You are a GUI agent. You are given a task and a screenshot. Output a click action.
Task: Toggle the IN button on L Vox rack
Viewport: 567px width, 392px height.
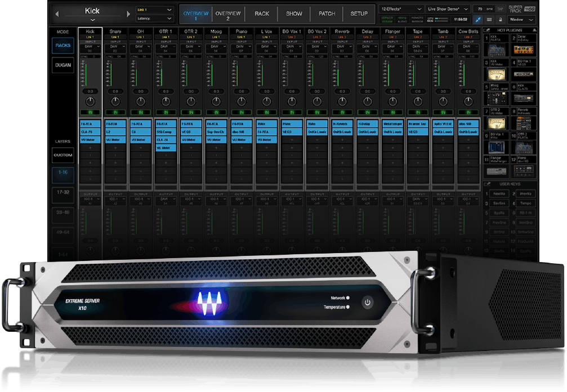click(266, 112)
